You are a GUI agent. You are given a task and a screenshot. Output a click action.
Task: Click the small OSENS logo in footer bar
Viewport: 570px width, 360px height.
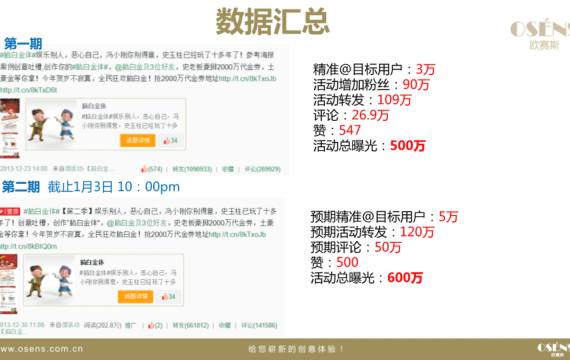[x=554, y=349]
